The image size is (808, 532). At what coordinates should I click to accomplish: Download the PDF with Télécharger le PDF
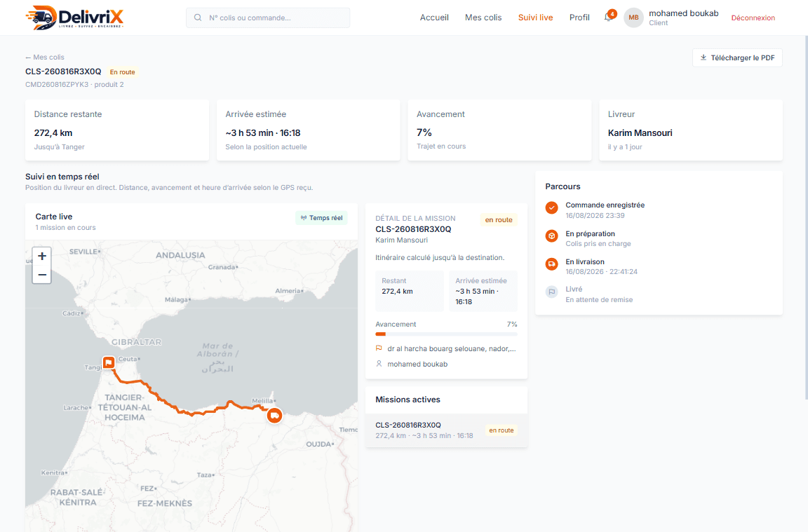pyautogui.click(x=737, y=57)
